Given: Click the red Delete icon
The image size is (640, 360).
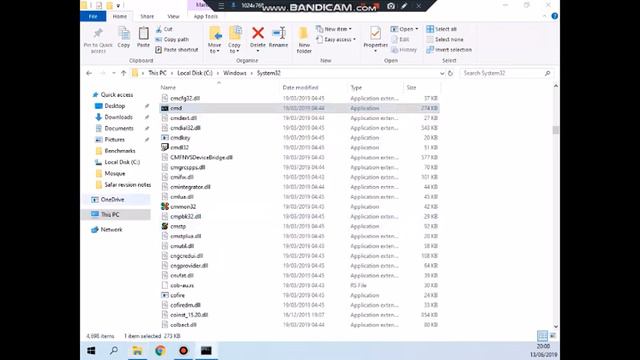Looking at the screenshot, I should 258,33.
